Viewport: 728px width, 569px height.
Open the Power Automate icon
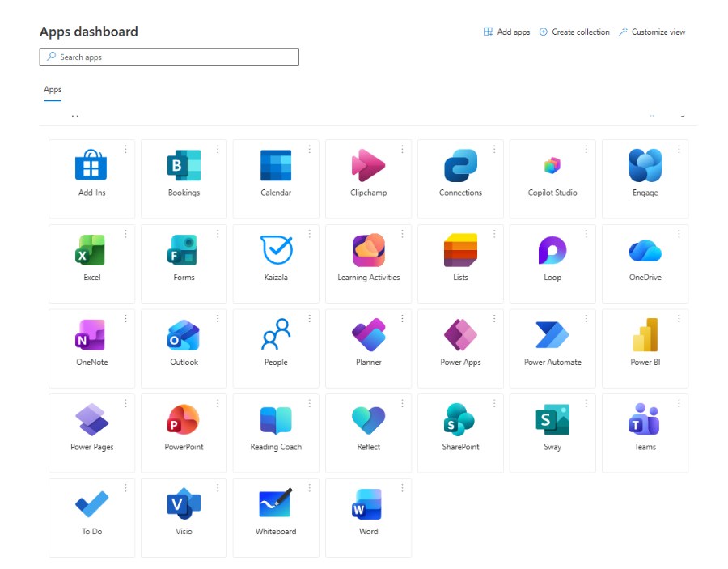552,334
